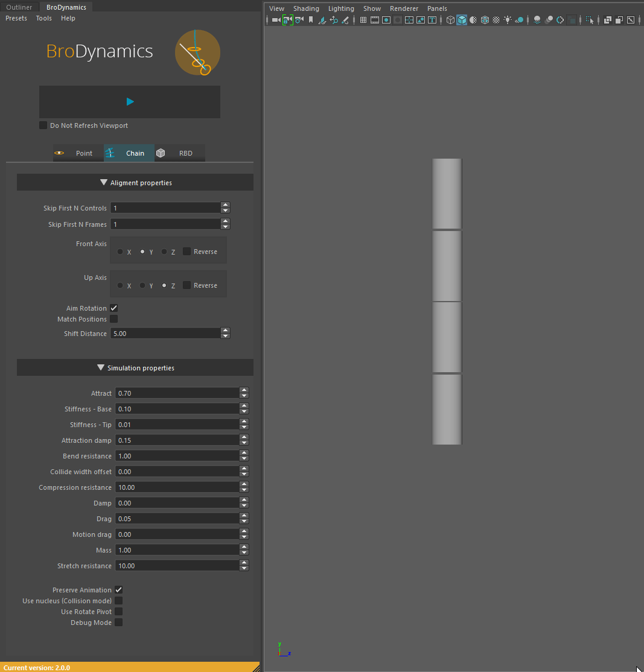The image size is (644, 672).
Task: Select Front Axis Z radio button
Action: 164,252
